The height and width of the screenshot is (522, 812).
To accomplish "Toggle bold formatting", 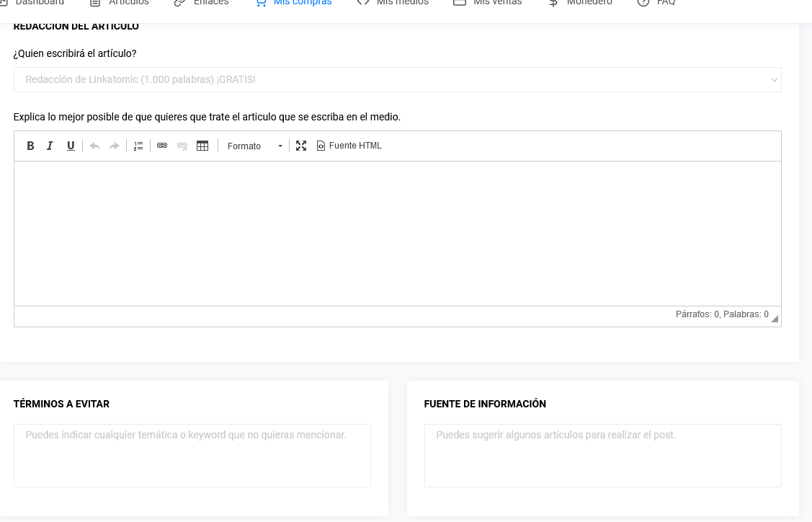I will pos(31,146).
